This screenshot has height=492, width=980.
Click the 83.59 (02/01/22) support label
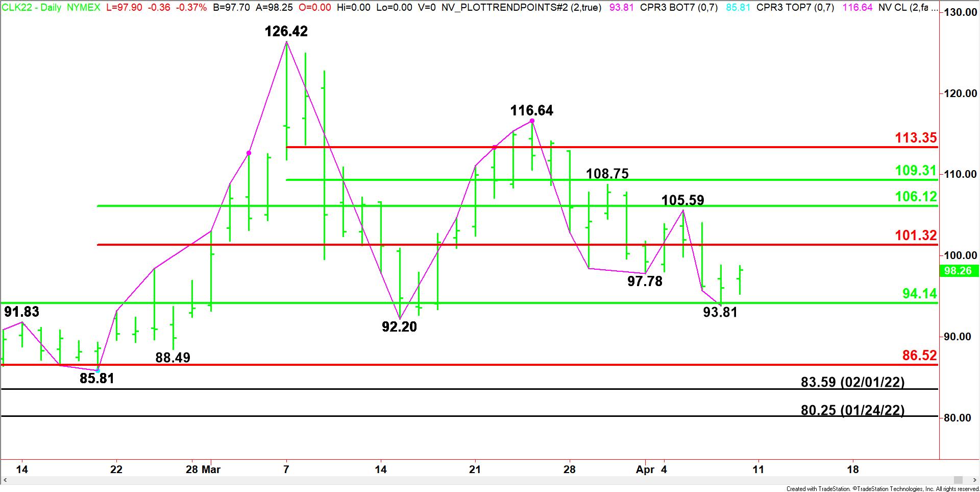tap(852, 382)
